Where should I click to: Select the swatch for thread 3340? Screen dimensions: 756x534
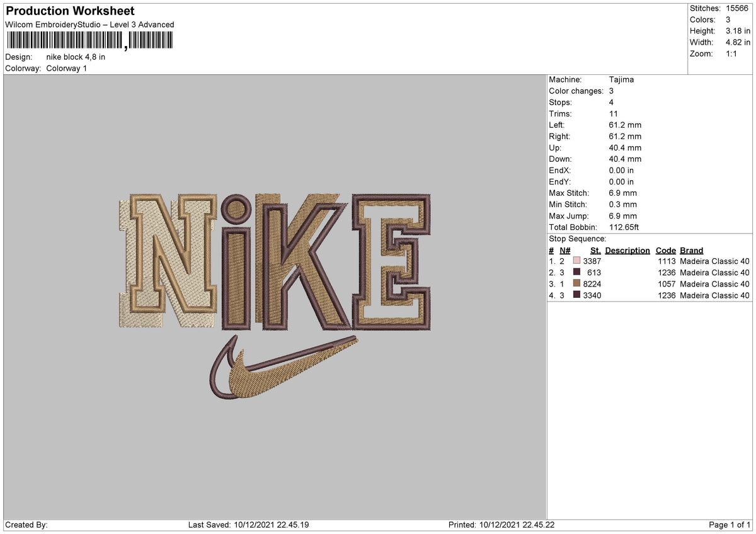(x=576, y=295)
